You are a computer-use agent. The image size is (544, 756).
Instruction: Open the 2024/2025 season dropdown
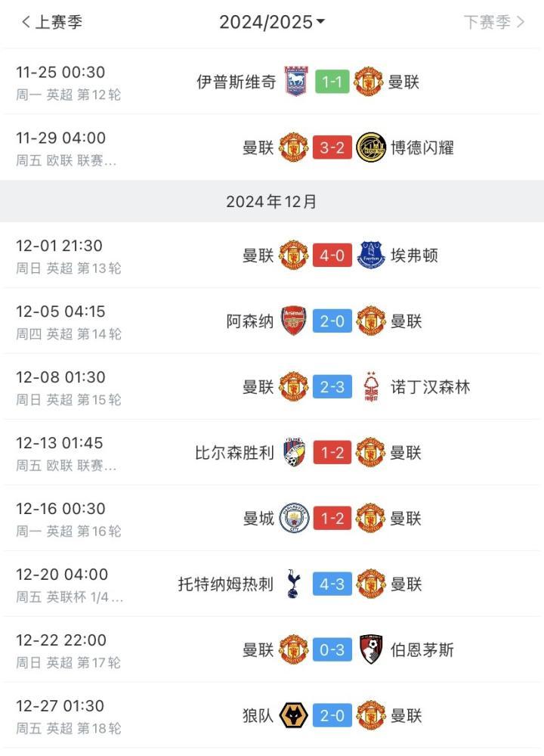(272, 23)
